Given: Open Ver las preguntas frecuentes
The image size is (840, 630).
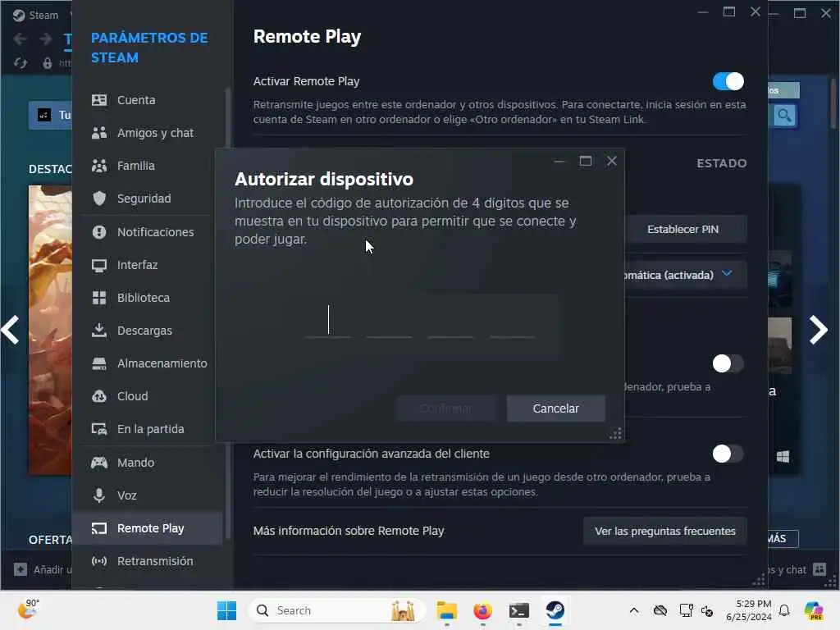Looking at the screenshot, I should (664, 531).
